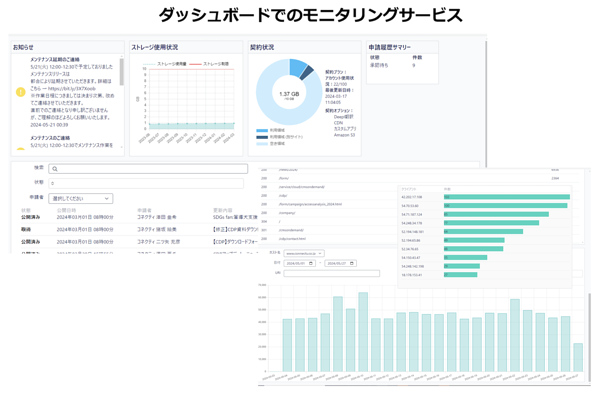
Task: Click the 状態 status input field
Action: 146,183
